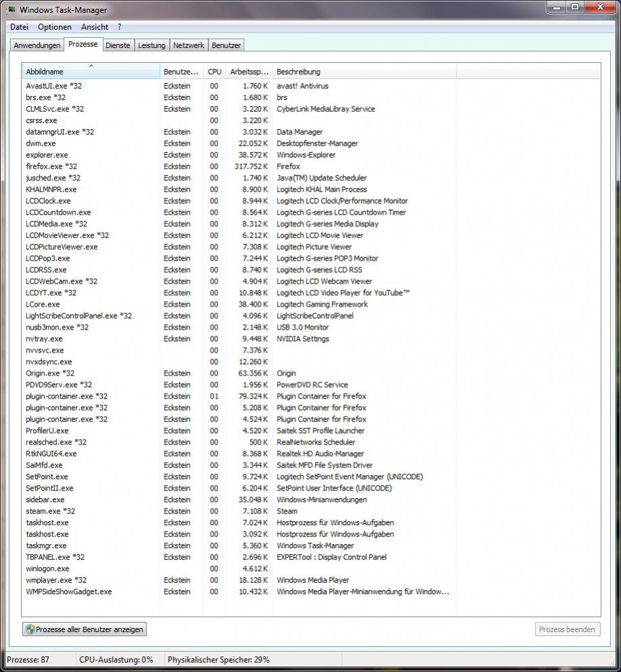The height and width of the screenshot is (672, 621).
Task: Close the Task-Manager window
Action: (x=601, y=7)
